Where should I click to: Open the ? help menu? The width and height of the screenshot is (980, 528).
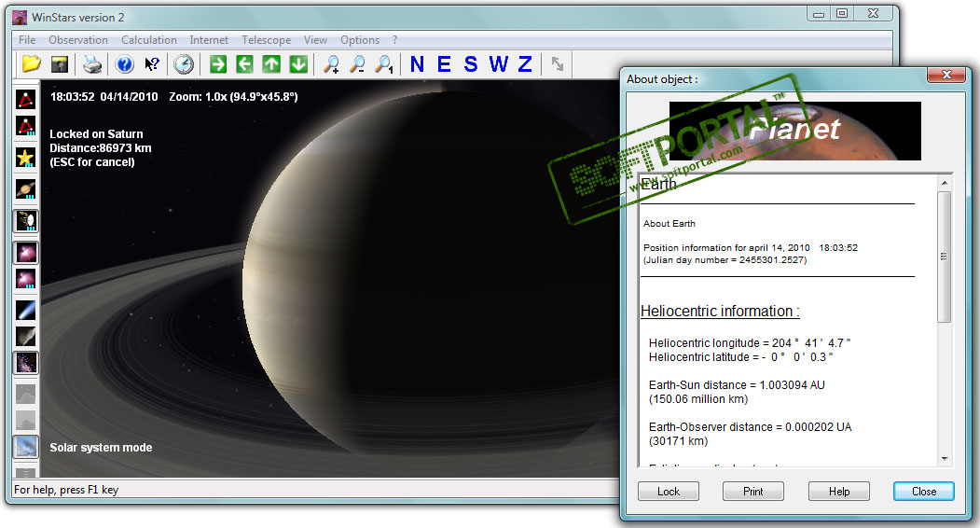[395, 40]
